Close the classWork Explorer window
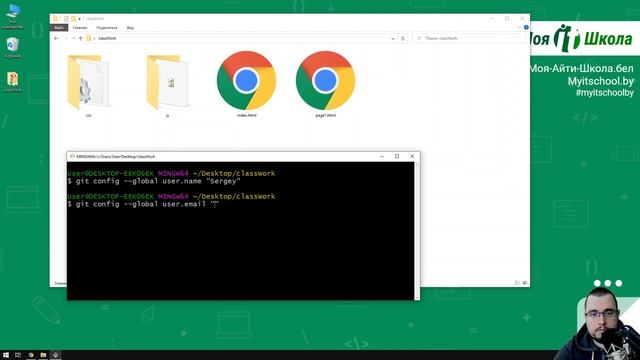 pyautogui.click(x=522, y=18)
